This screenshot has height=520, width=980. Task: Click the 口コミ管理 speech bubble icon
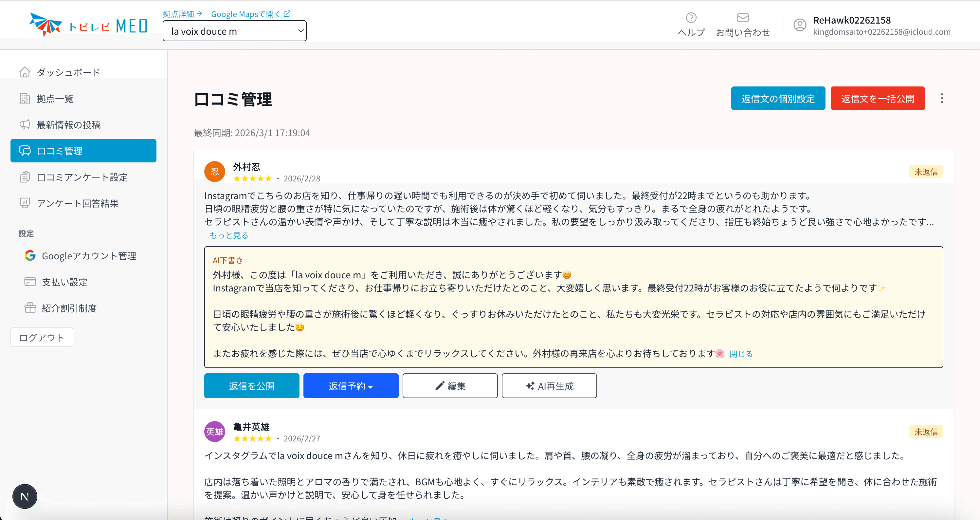click(25, 151)
